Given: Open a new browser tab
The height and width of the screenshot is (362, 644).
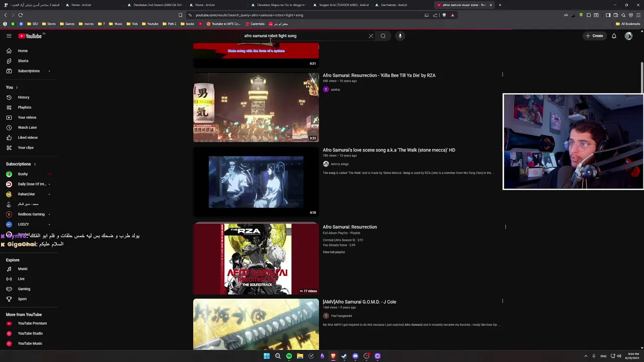Looking at the screenshot, I should click(x=500, y=5).
